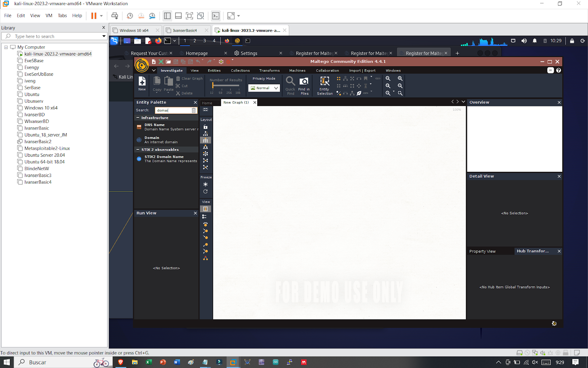Click the VMware library search box
This screenshot has width=588, height=368.
(x=54, y=36)
